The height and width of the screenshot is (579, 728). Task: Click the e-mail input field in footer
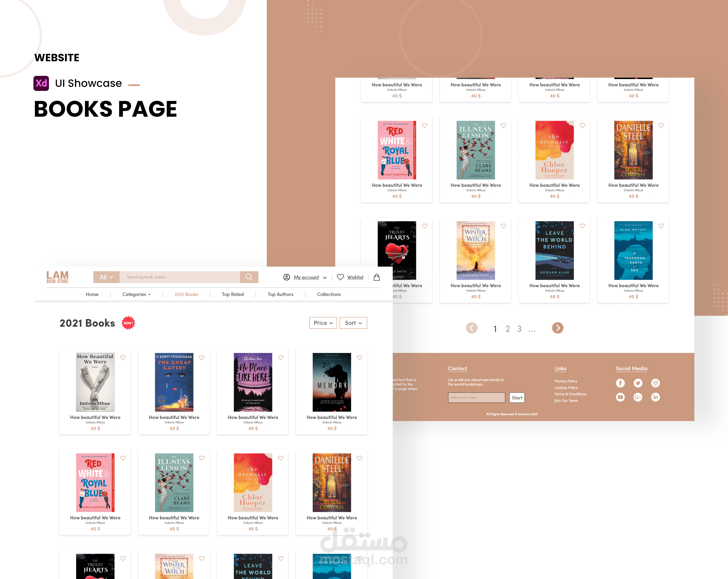(x=476, y=397)
